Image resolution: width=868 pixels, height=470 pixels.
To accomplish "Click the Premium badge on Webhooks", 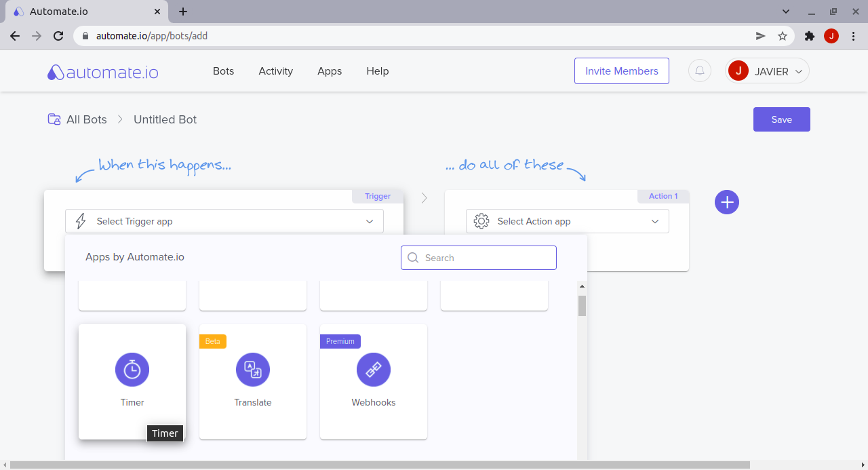I will point(340,341).
